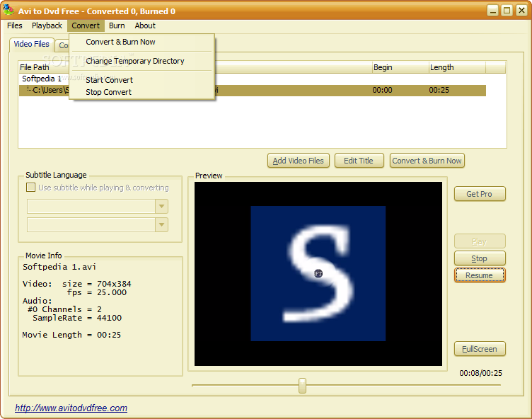Switch to the Video Files tab
This screenshot has width=532, height=419.
pos(31,44)
